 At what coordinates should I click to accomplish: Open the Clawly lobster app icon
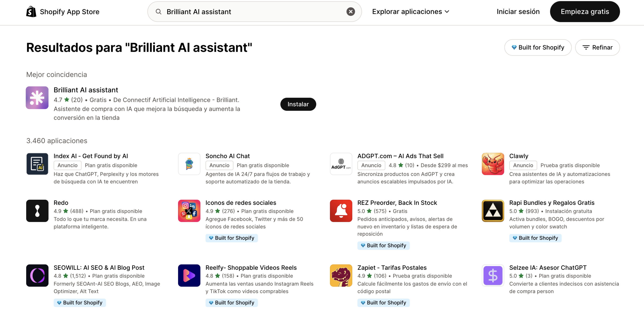click(493, 164)
